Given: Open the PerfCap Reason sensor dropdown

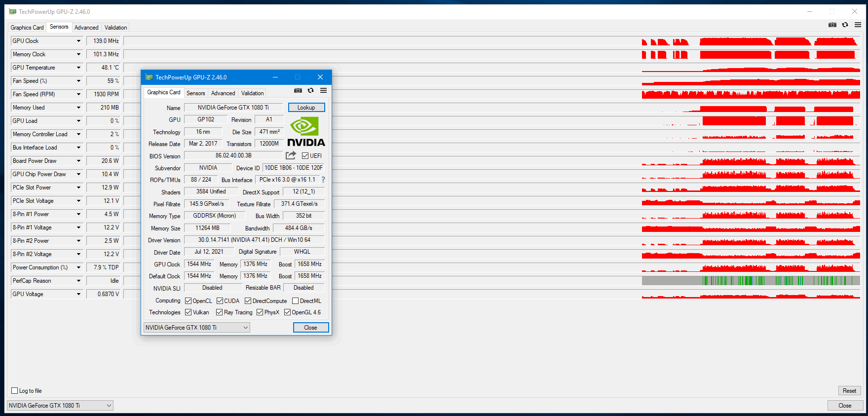Looking at the screenshot, I should pos(78,281).
